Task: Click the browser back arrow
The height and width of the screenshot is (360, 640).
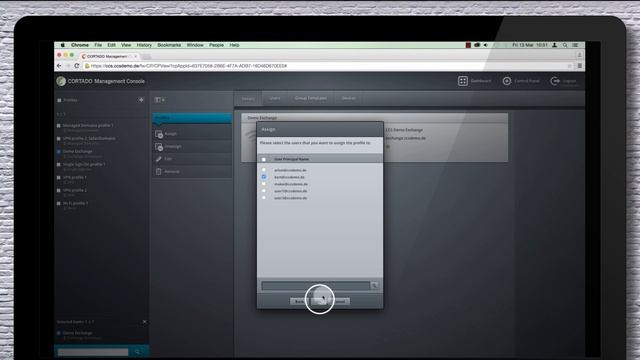Action: pos(59,66)
